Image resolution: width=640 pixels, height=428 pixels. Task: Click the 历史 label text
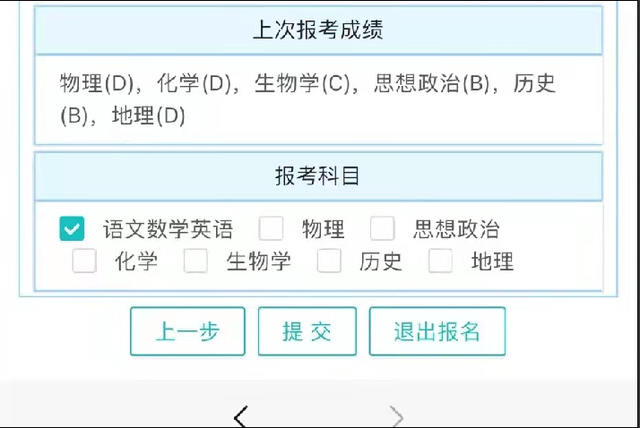click(x=381, y=262)
